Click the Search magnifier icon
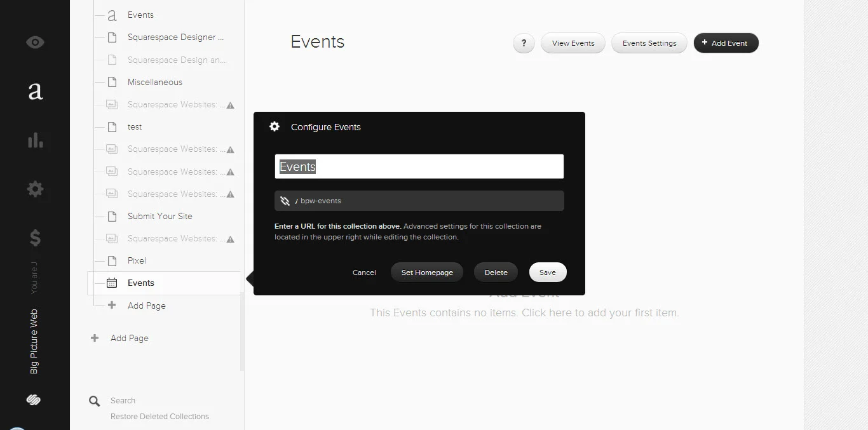868x430 pixels. point(94,401)
